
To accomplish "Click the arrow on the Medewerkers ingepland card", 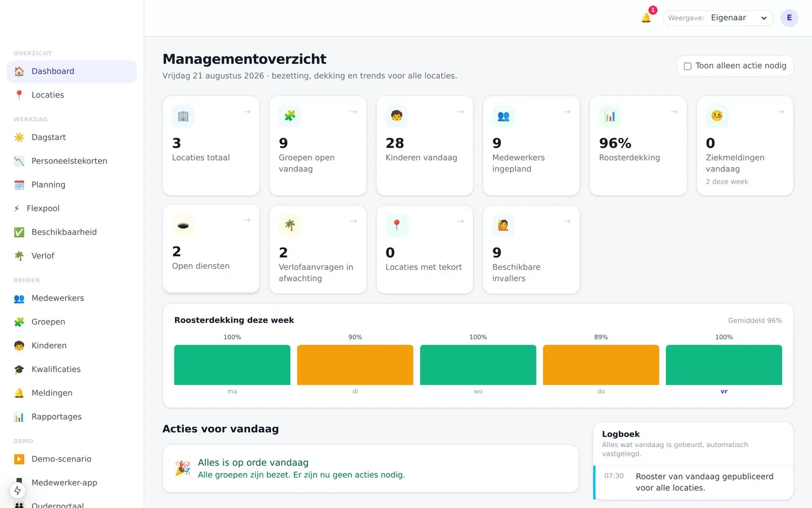I will coord(567,112).
